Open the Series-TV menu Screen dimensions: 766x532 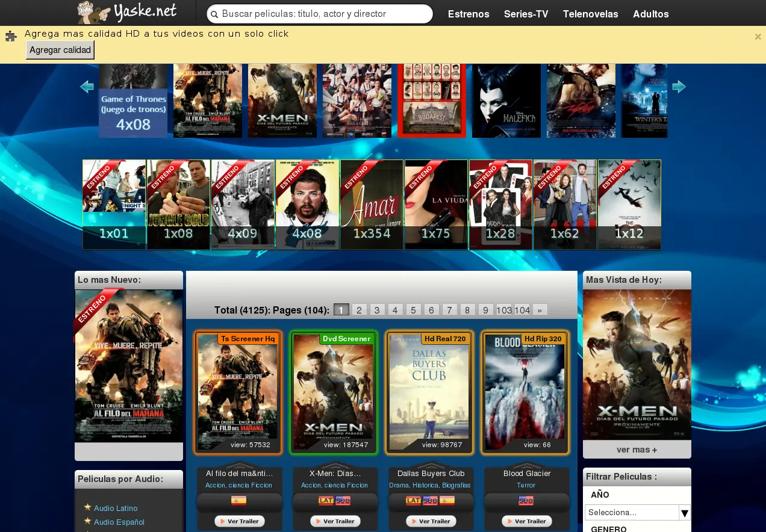[x=526, y=14]
